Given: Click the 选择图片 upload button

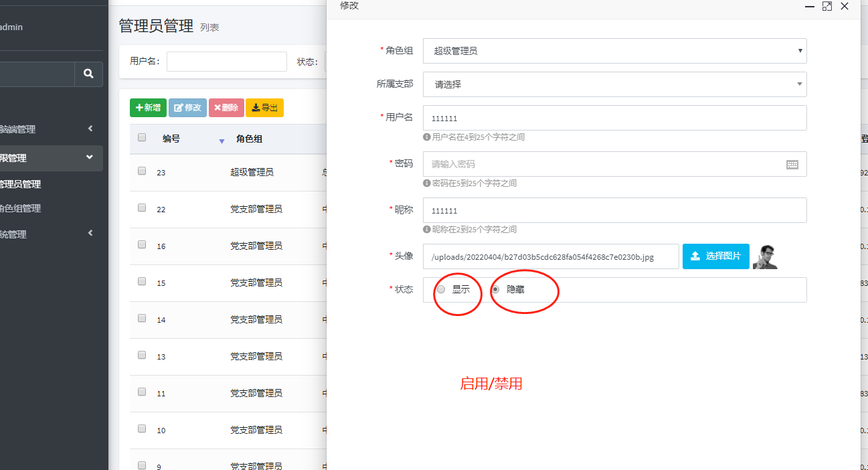Looking at the screenshot, I should coord(715,256).
